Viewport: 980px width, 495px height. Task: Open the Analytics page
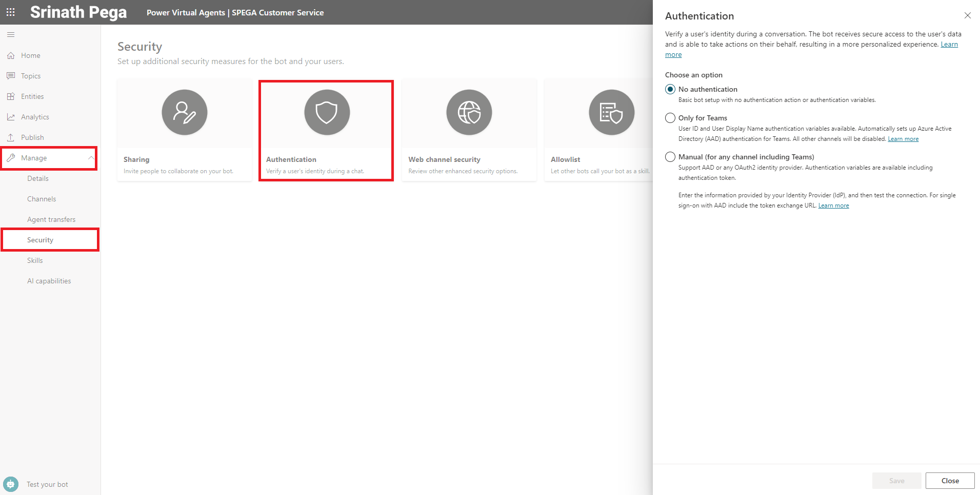pyautogui.click(x=35, y=117)
